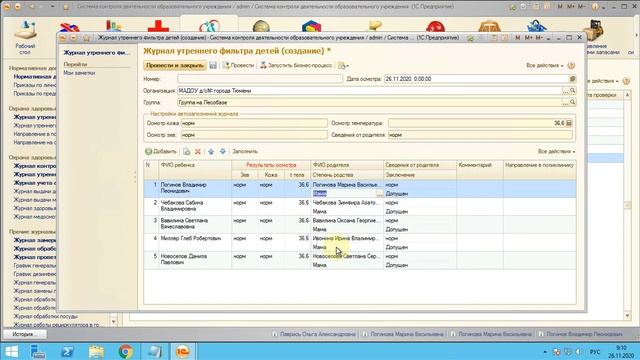Open selection ellipsis for 'Группа' field
Screen dimensions: 640x360
tap(565, 102)
